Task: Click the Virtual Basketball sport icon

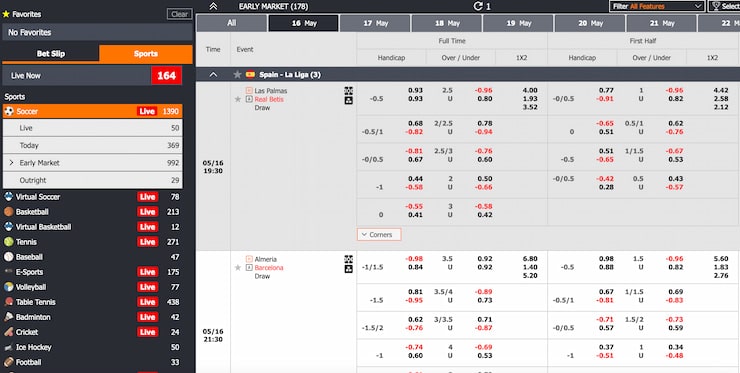Action: [x=8, y=227]
